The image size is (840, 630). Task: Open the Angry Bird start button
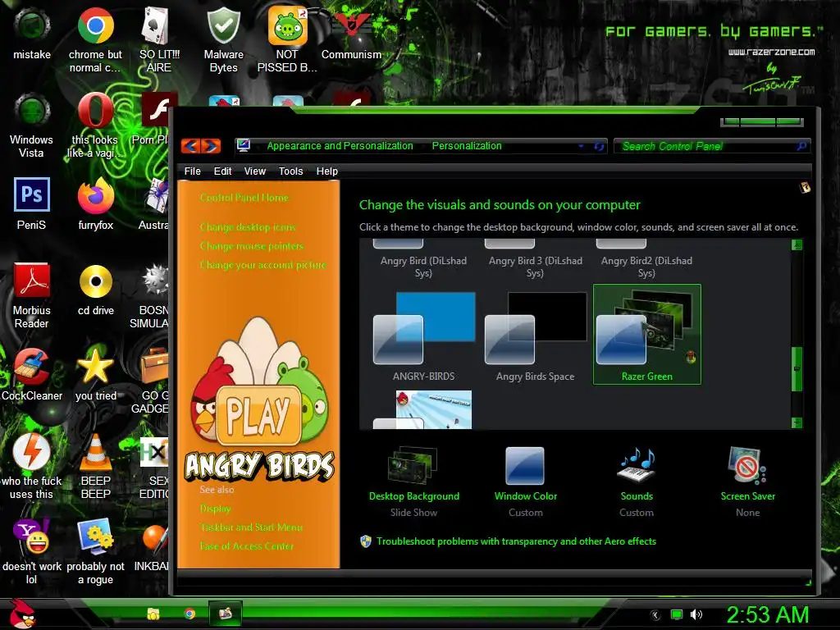tap(22, 614)
